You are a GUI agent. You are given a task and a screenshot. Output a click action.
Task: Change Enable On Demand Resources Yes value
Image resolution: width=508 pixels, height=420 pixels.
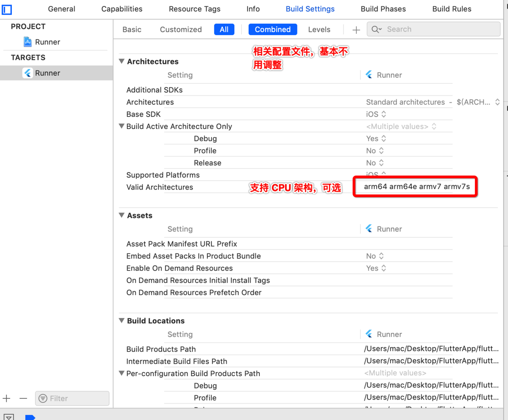point(376,268)
